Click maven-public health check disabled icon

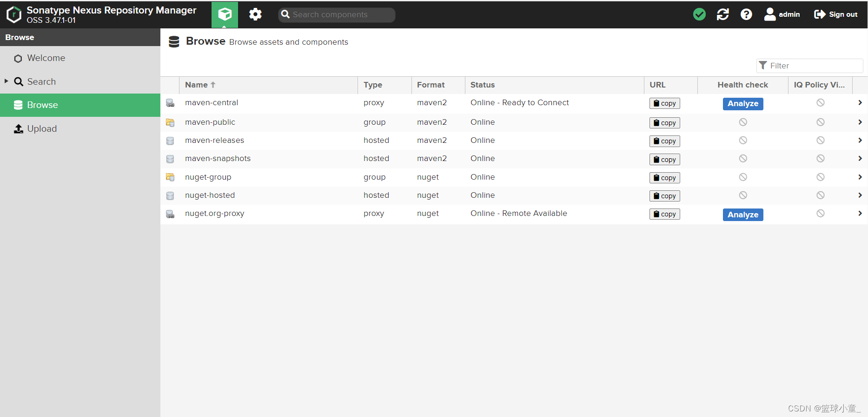(743, 122)
